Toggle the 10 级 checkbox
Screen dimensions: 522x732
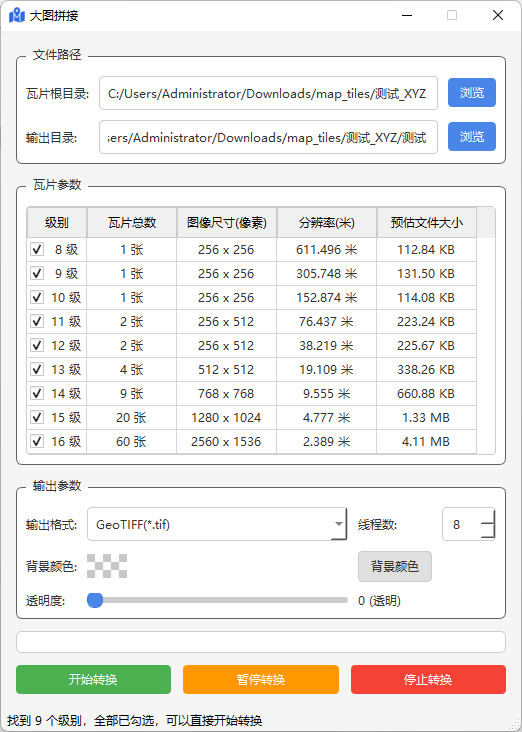[37, 297]
